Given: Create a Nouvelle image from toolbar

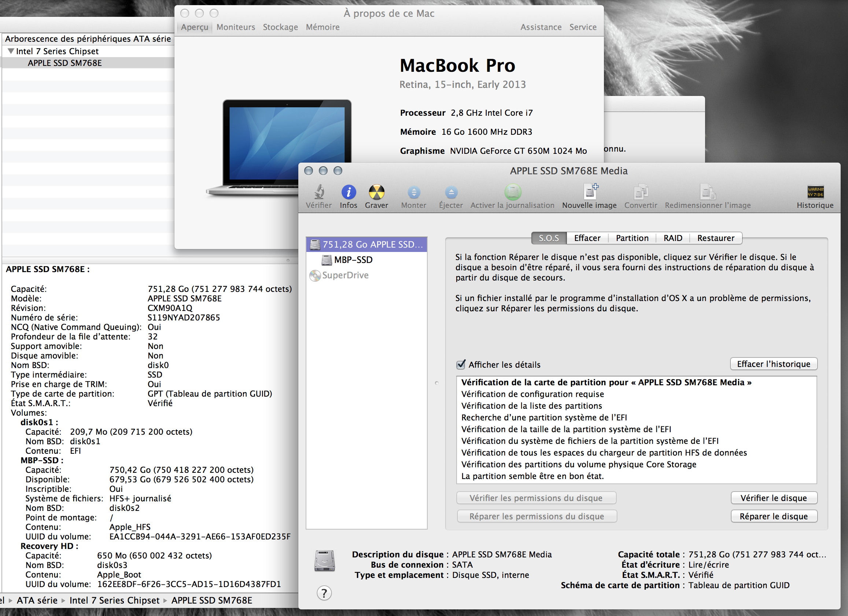Looking at the screenshot, I should [x=590, y=192].
